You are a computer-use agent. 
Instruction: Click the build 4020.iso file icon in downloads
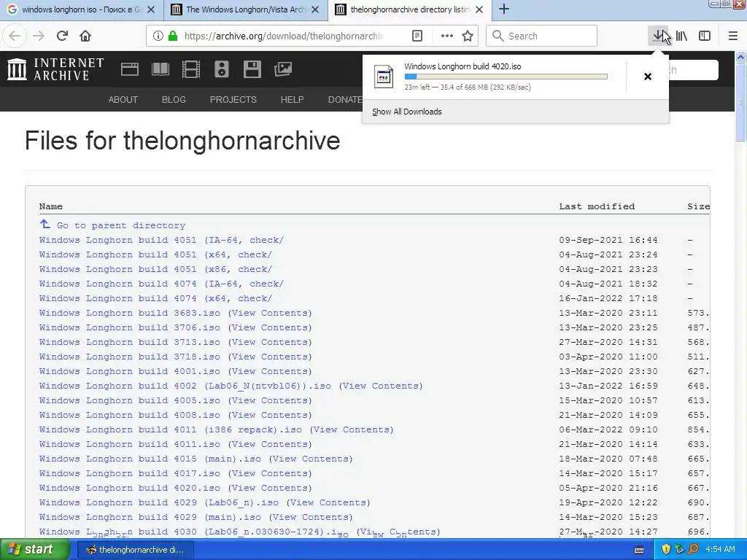tap(384, 76)
